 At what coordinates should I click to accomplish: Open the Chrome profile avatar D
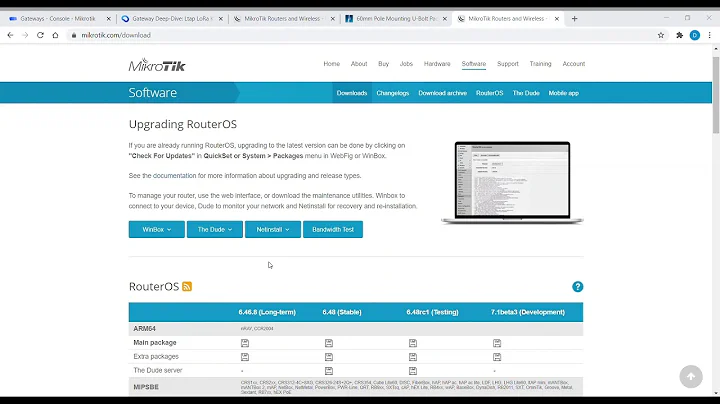click(x=695, y=35)
